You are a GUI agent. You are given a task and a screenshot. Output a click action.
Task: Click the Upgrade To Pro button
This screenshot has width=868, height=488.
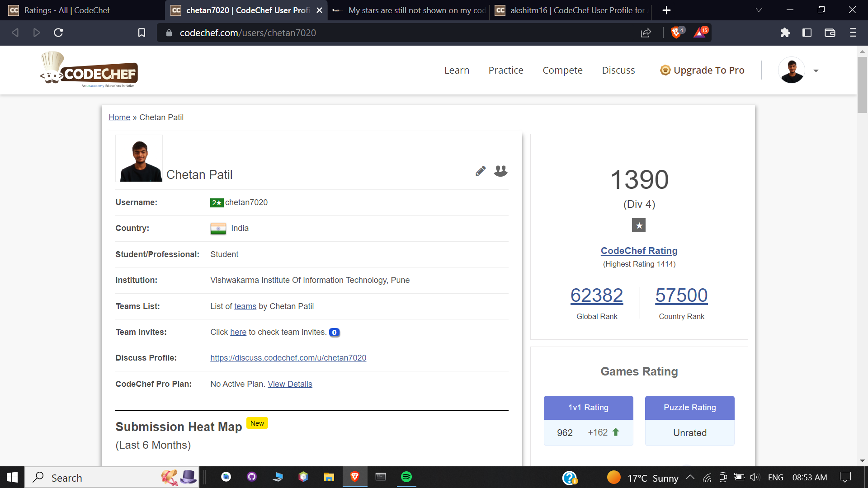(x=702, y=70)
